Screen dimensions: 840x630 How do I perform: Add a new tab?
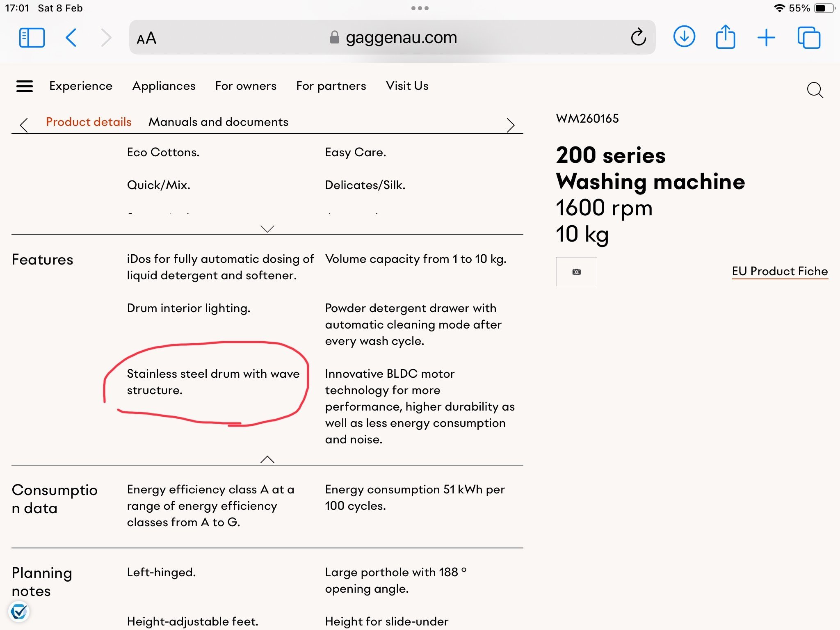pyautogui.click(x=766, y=38)
